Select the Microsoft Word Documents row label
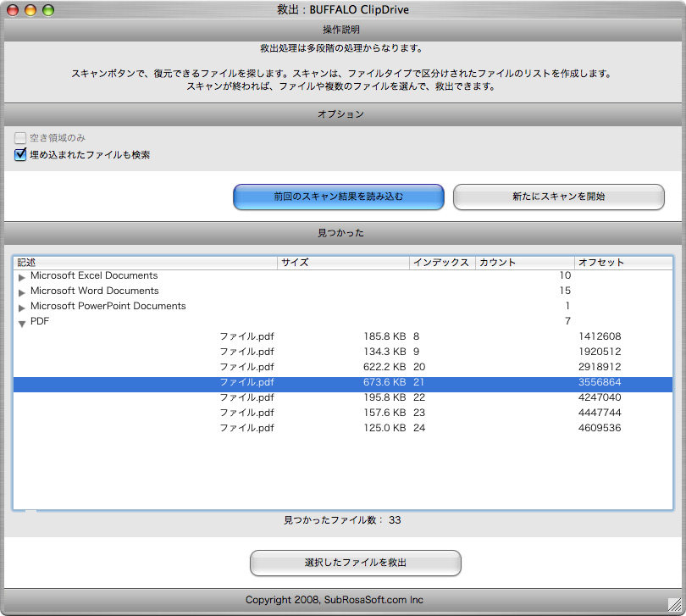The height and width of the screenshot is (616, 686). point(95,291)
